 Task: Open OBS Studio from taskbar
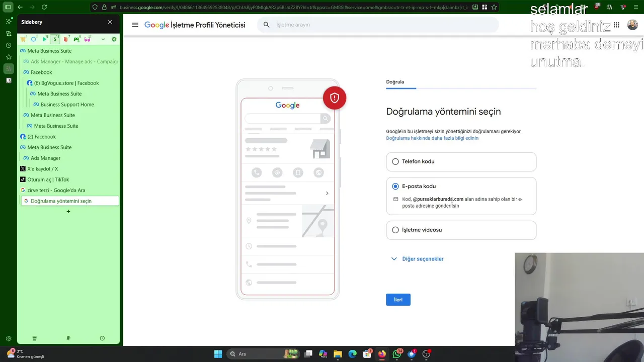[426, 354]
